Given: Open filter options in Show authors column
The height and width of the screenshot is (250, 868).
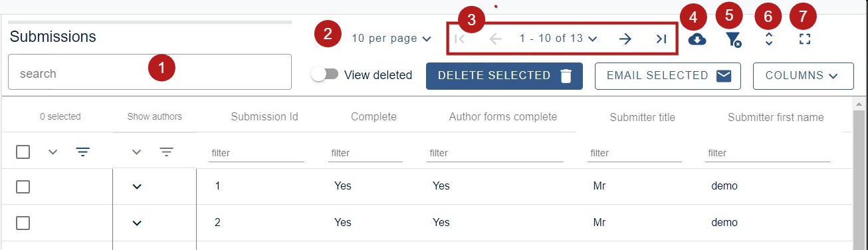Looking at the screenshot, I should [x=167, y=152].
